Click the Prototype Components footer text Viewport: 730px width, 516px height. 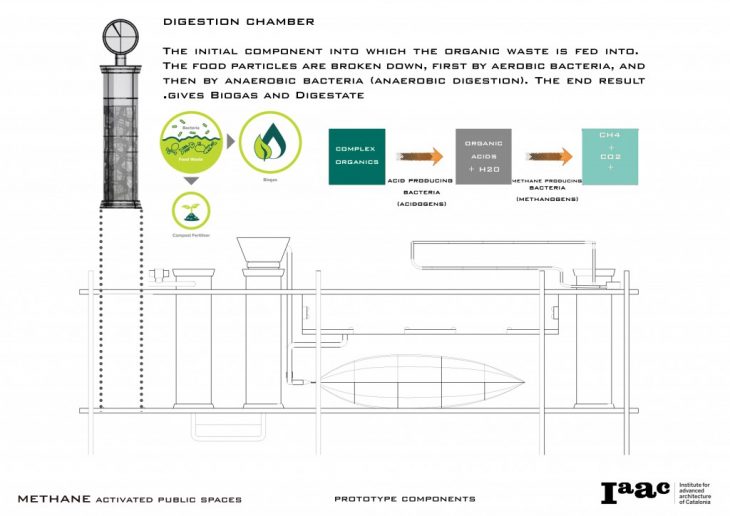click(x=405, y=498)
